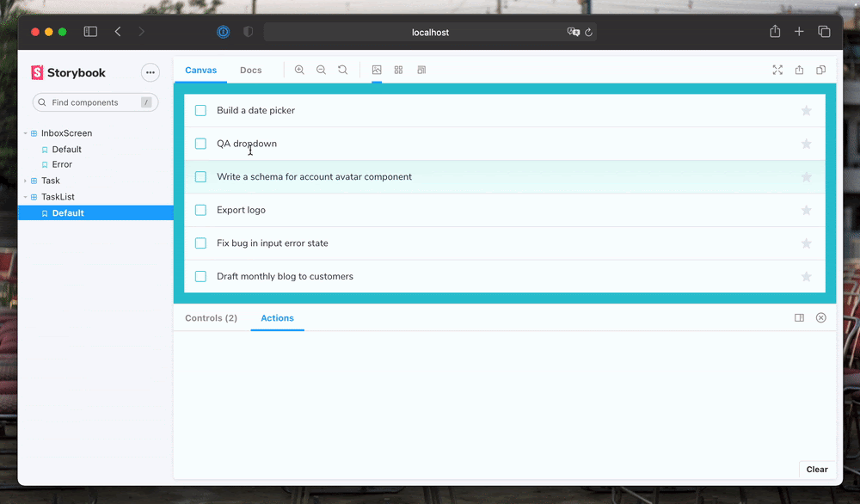Toggle the grid view toolbar icon

pyautogui.click(x=398, y=70)
